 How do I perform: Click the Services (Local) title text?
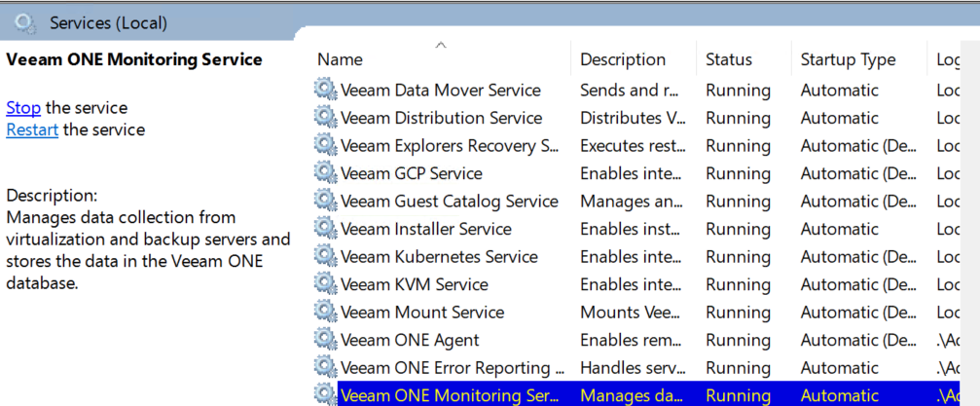[108, 23]
